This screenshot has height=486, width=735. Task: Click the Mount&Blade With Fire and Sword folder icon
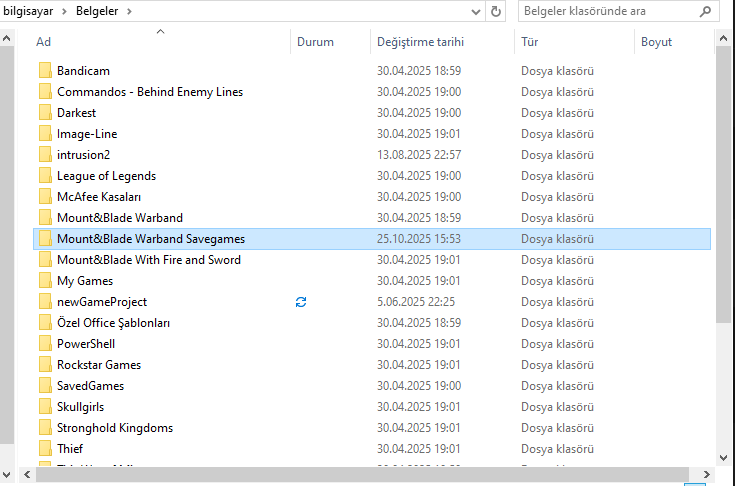point(45,260)
